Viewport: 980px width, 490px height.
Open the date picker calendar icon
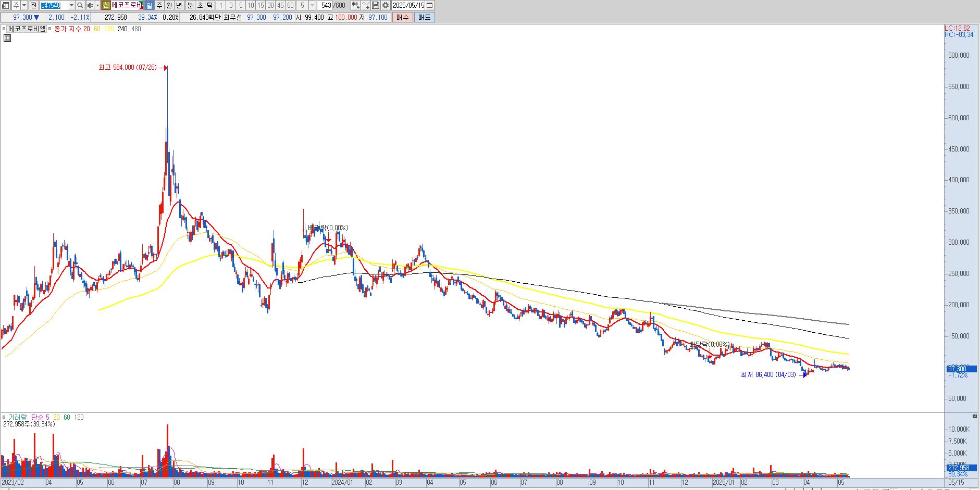[430, 5]
